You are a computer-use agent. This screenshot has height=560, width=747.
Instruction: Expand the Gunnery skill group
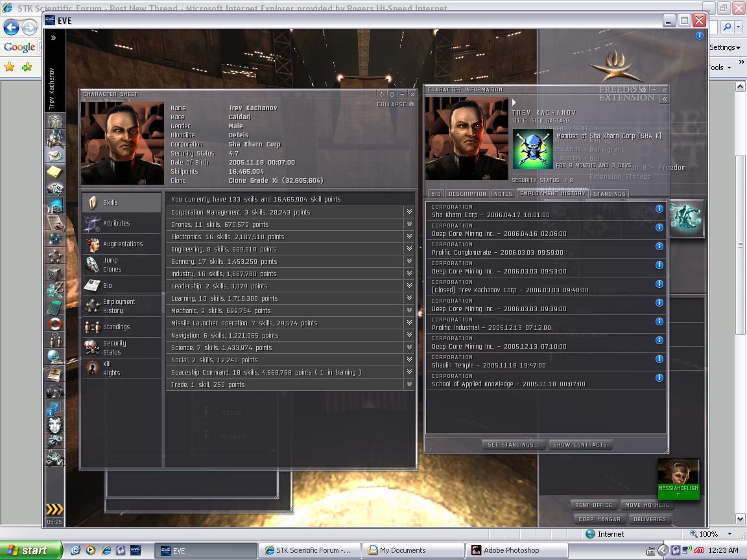409,261
